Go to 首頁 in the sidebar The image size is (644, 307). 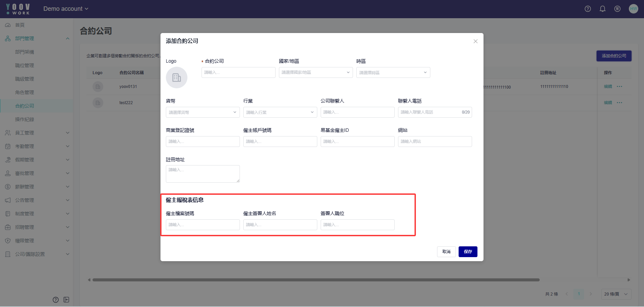click(20, 25)
